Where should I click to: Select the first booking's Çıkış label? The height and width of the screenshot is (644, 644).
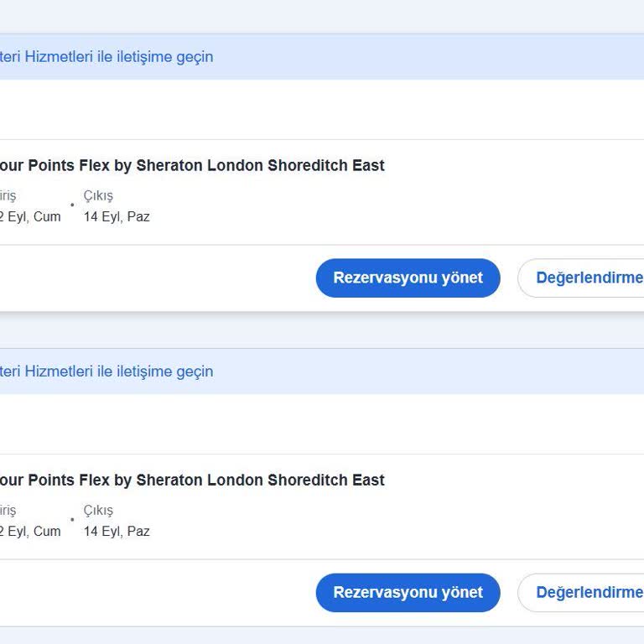pos(98,196)
